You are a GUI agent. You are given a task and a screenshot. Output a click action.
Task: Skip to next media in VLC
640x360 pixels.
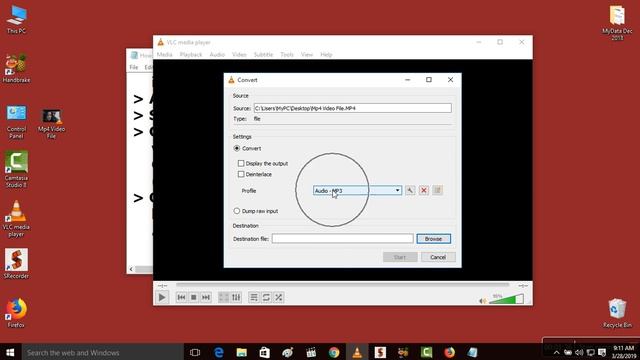[206, 297]
